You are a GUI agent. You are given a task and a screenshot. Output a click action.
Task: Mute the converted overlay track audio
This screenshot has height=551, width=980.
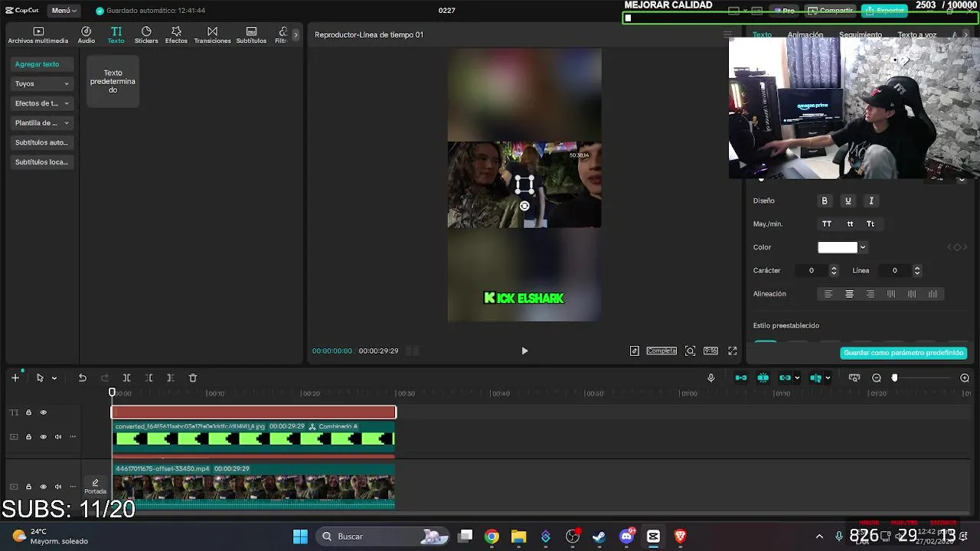(57, 437)
